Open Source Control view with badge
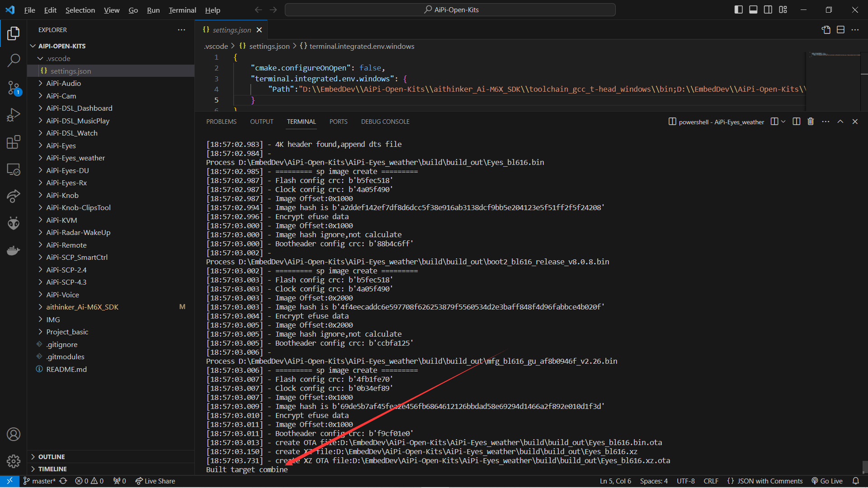Viewport: 868px width, 488px height. click(x=14, y=88)
